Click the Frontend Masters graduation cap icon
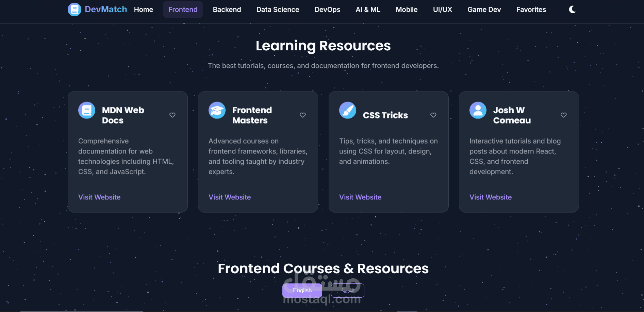 217,110
